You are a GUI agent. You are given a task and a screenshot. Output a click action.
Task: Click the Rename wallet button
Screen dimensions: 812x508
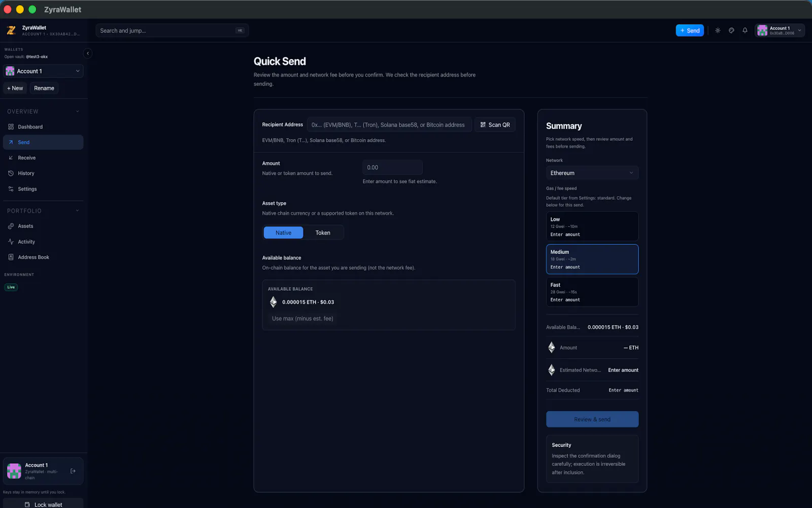click(44, 88)
